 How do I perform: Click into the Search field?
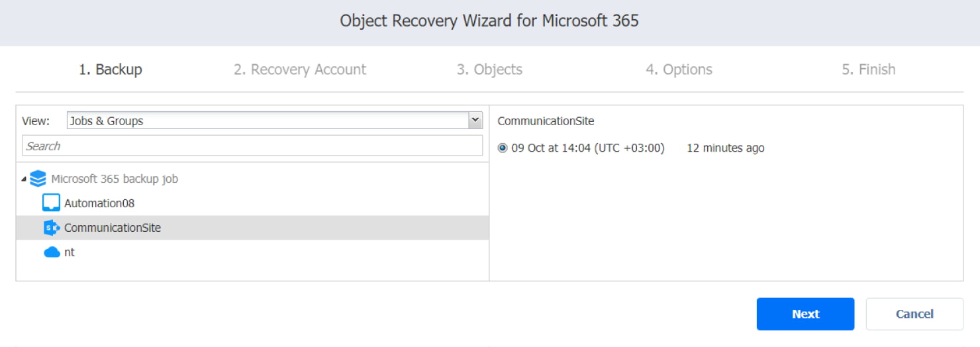coord(252,146)
